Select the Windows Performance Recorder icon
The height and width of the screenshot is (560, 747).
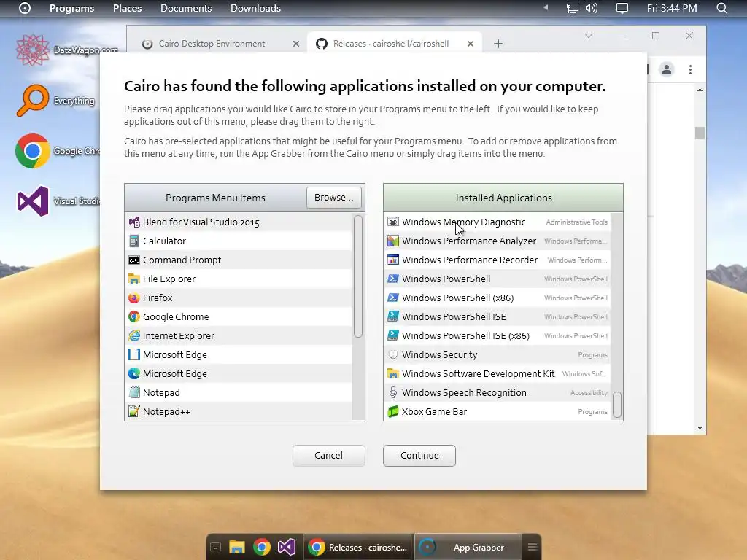click(x=393, y=260)
